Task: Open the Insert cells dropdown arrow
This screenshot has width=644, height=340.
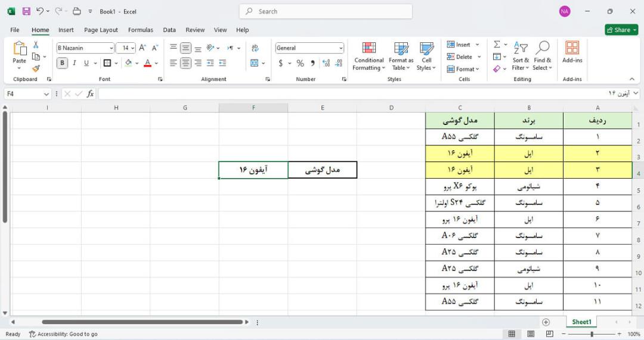Action: click(x=477, y=45)
